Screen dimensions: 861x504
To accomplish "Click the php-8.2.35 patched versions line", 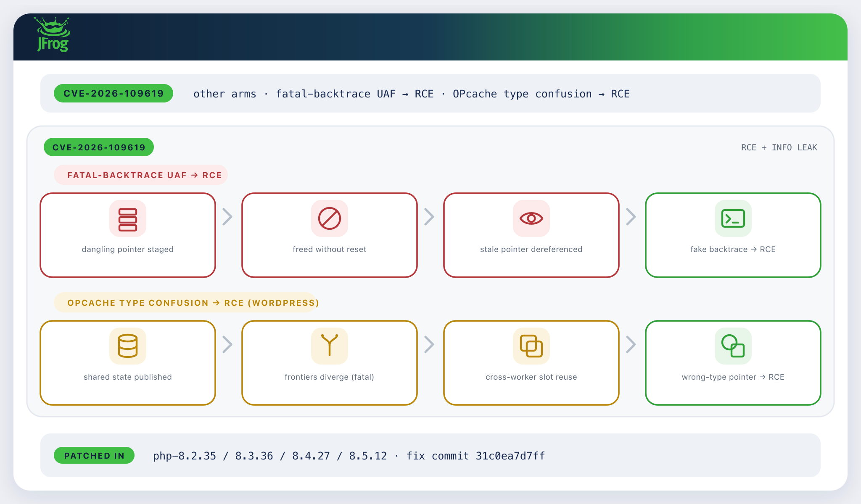I will tap(349, 456).
